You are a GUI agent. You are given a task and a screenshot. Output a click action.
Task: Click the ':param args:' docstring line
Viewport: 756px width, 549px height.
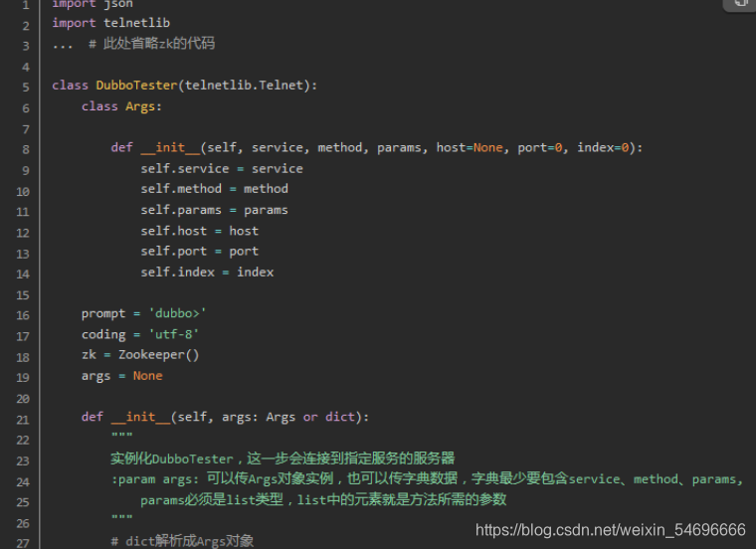pos(427,478)
